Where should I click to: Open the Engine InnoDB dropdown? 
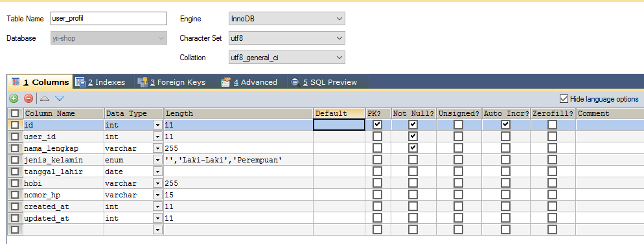[286, 19]
